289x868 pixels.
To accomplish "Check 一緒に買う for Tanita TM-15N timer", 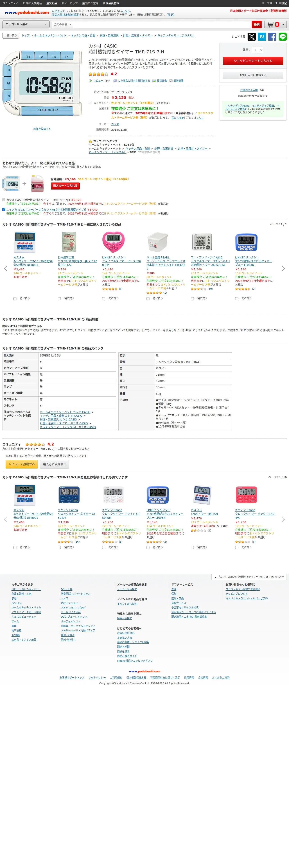I will coord(192,548).
